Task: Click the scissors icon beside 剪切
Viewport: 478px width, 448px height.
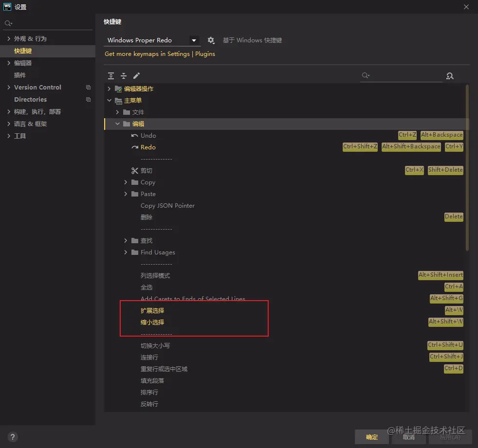Action: [135, 171]
